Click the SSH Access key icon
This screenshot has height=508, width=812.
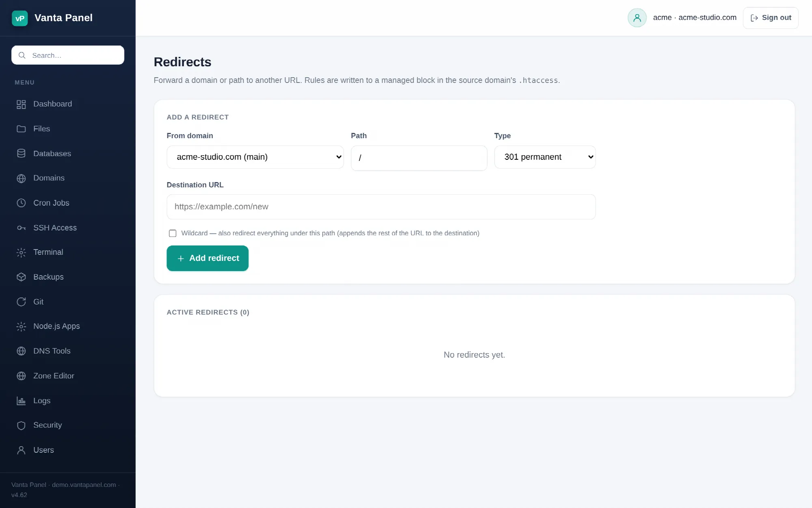[x=21, y=228]
